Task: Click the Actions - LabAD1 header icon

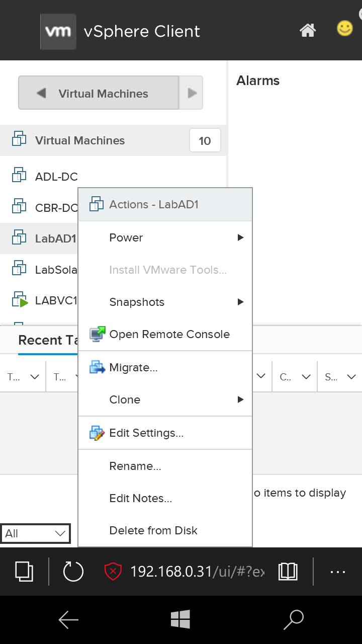Action: pyautogui.click(x=96, y=204)
